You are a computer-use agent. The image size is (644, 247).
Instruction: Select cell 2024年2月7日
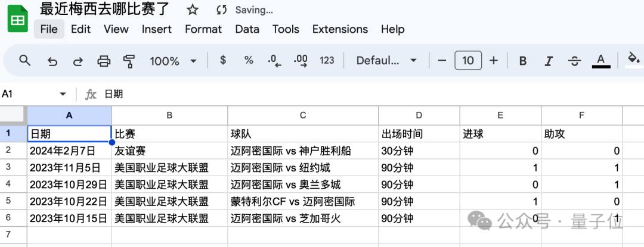(x=69, y=151)
